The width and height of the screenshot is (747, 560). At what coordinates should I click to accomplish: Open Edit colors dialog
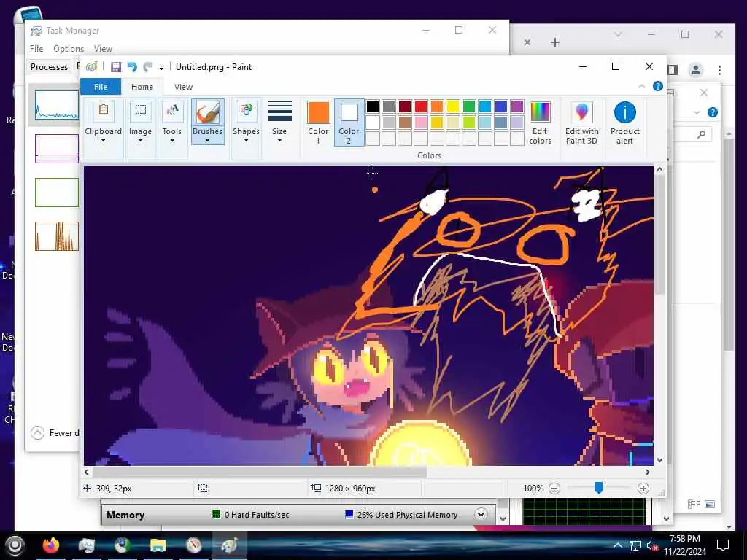click(540, 122)
